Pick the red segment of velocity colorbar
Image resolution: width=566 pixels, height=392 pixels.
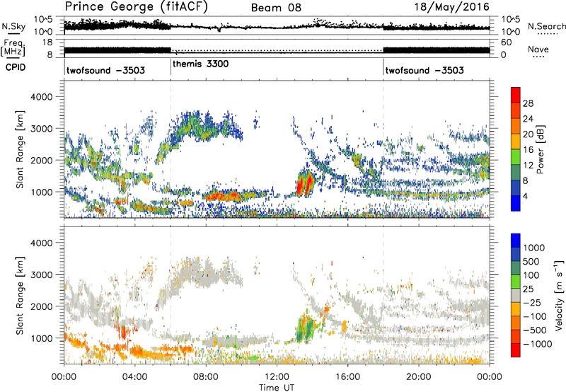pyautogui.click(x=516, y=350)
